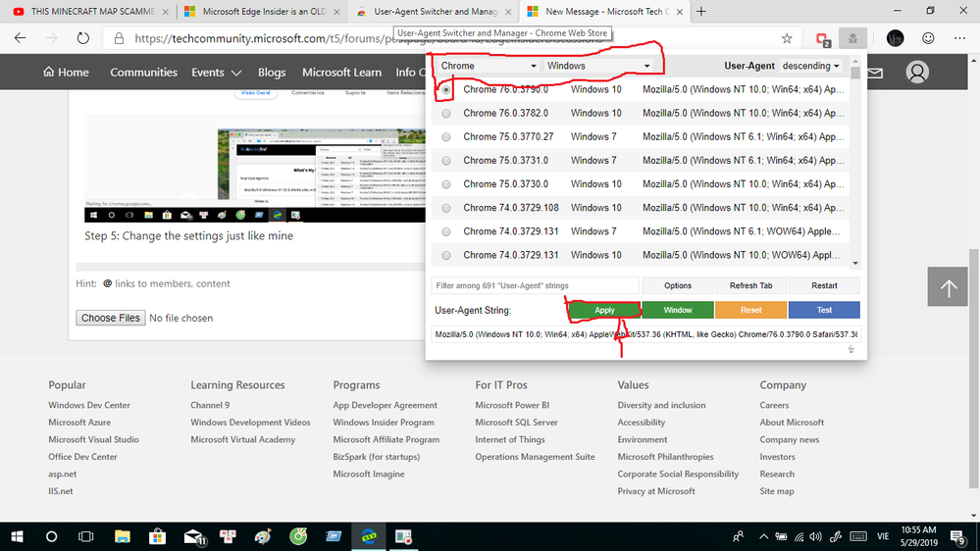Viewport: 980px width, 551px height.
Task: Open Microsoft Learn in navigation bar
Action: coord(342,73)
